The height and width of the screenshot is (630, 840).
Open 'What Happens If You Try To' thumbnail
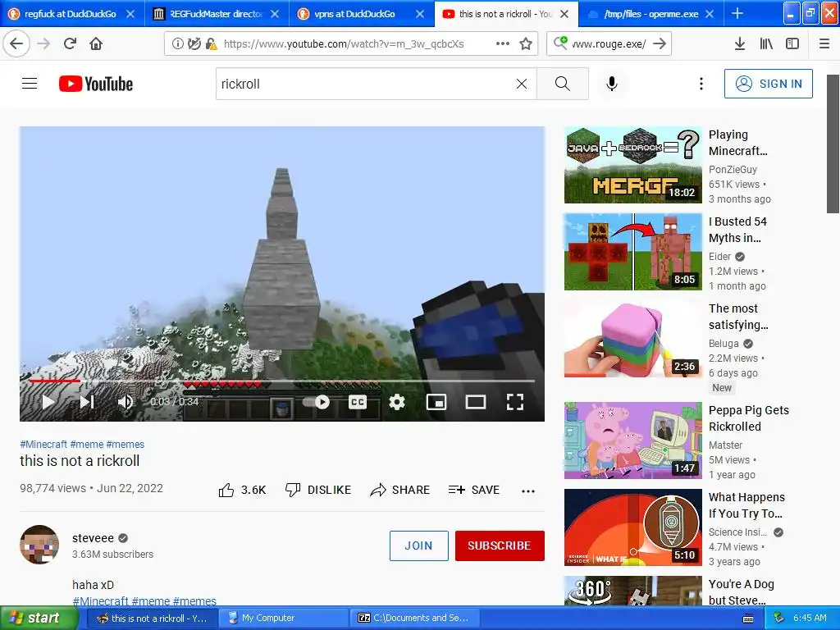(x=632, y=527)
